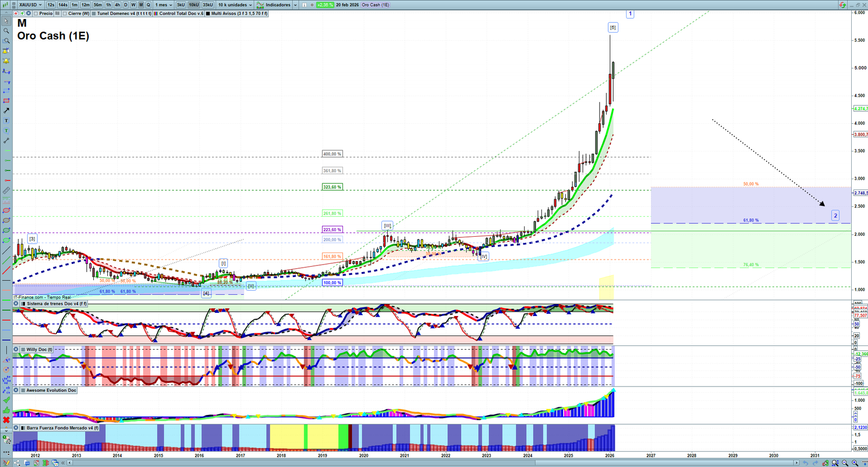Select the ruler measurement tool
This screenshot has height=467, width=868.
click(7, 191)
